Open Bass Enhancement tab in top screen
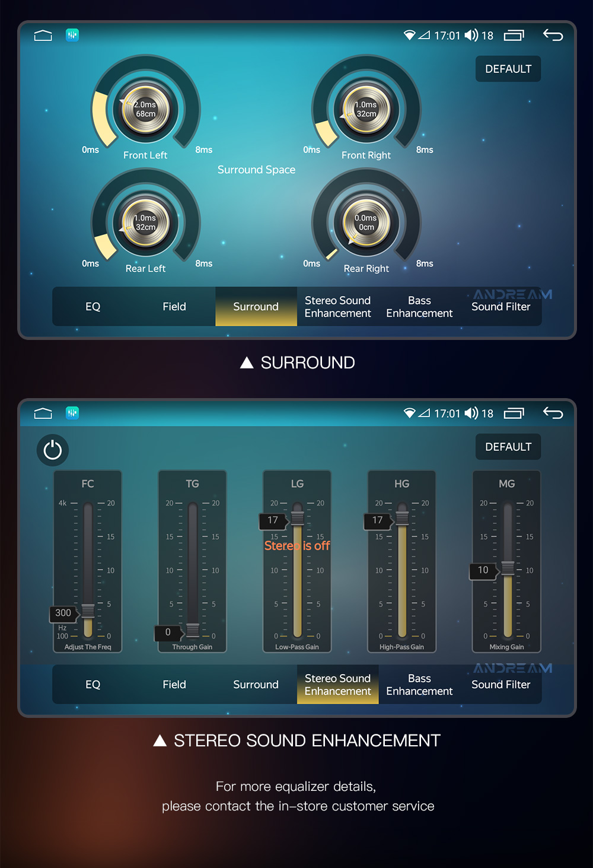593x868 pixels. (419, 307)
